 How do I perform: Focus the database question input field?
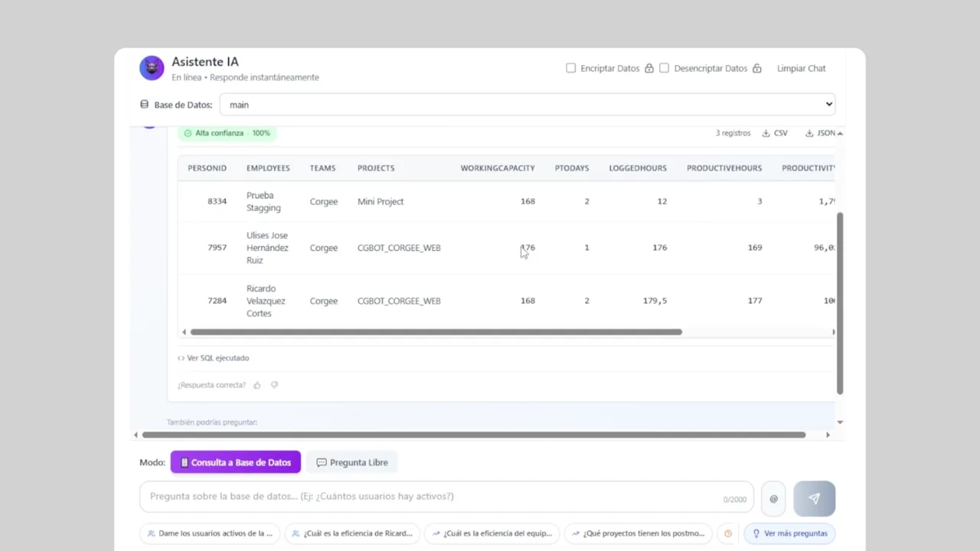pyautogui.click(x=446, y=497)
